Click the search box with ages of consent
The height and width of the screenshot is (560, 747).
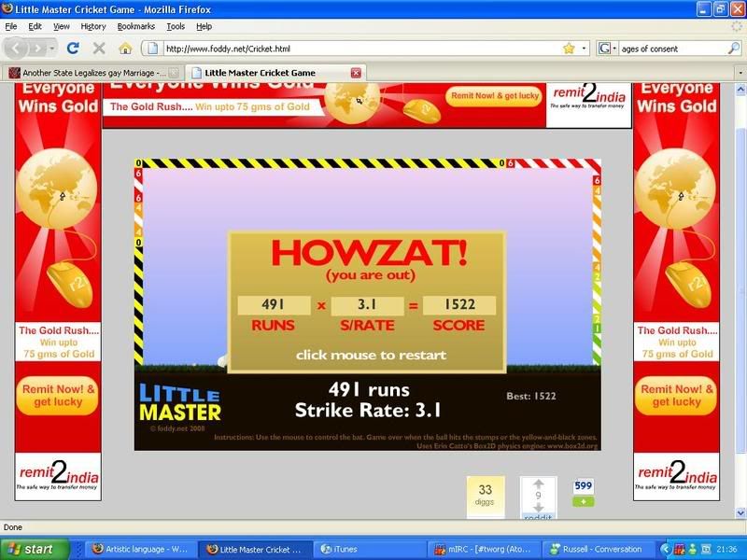pyautogui.click(x=672, y=49)
